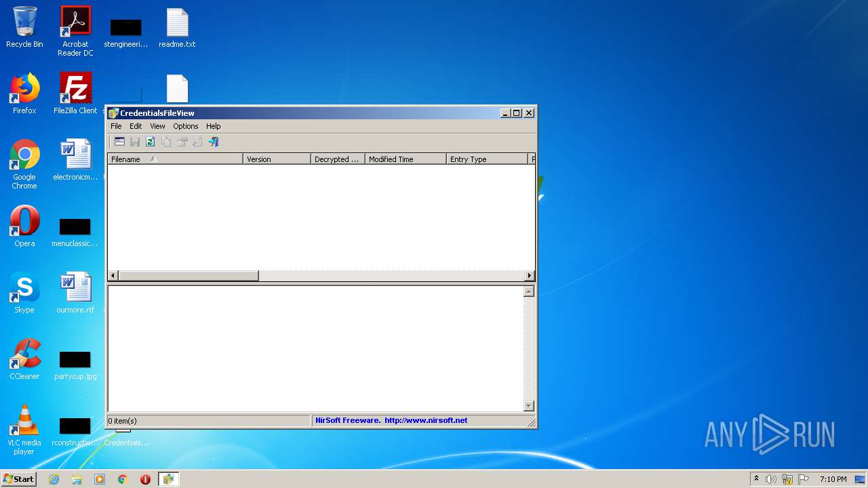This screenshot has width=868, height=488.
Task: Select the Firefox desktop icon
Action: tap(24, 94)
